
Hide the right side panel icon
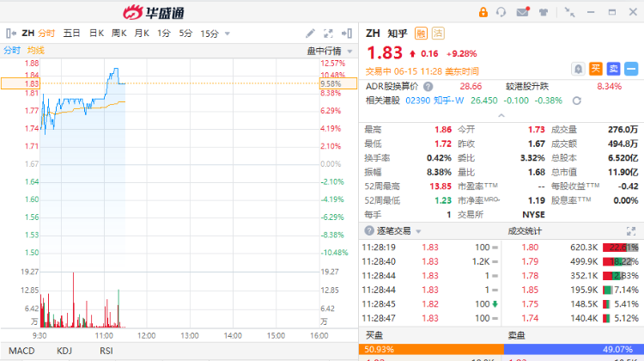click(347, 34)
